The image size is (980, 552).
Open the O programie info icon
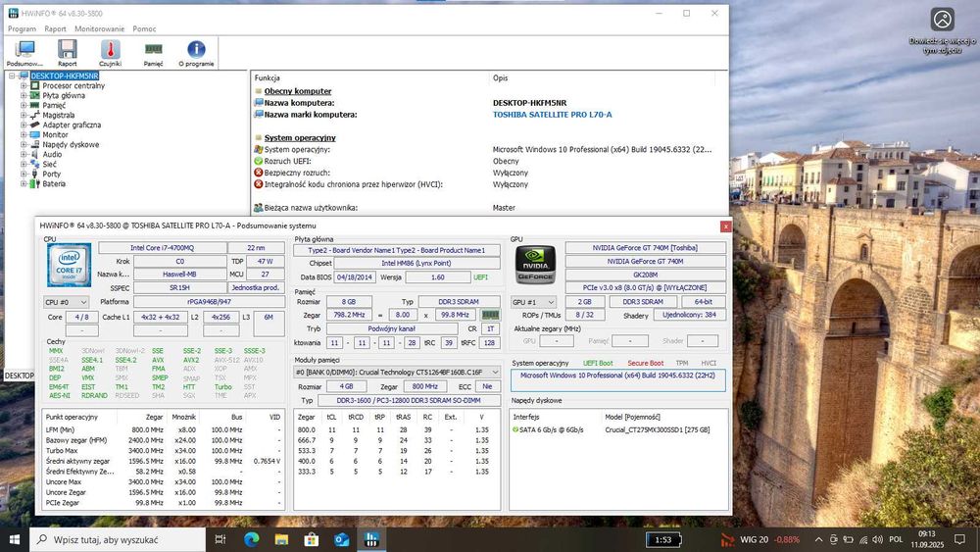point(196,53)
